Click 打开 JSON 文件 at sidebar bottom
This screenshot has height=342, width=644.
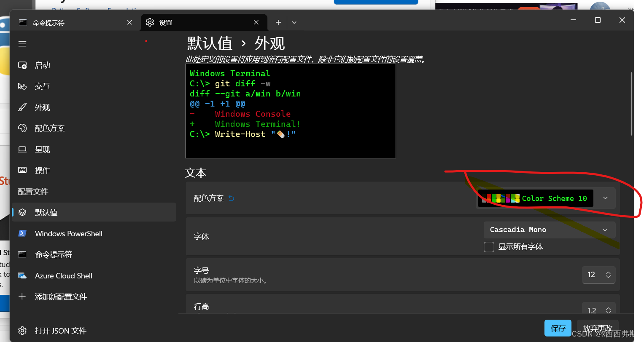click(x=94, y=331)
